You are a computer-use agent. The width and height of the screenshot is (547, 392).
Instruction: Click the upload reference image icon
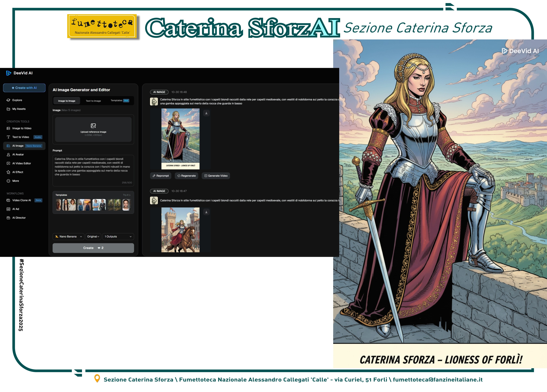click(93, 126)
